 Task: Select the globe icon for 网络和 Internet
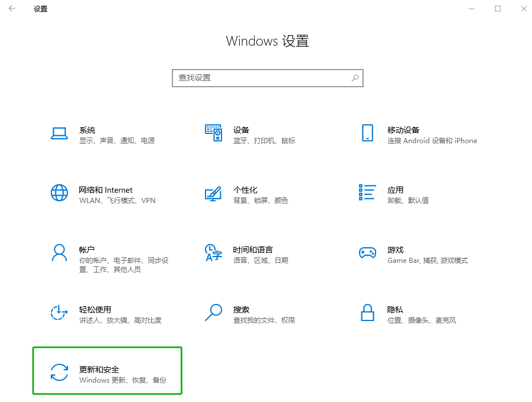pyautogui.click(x=59, y=193)
